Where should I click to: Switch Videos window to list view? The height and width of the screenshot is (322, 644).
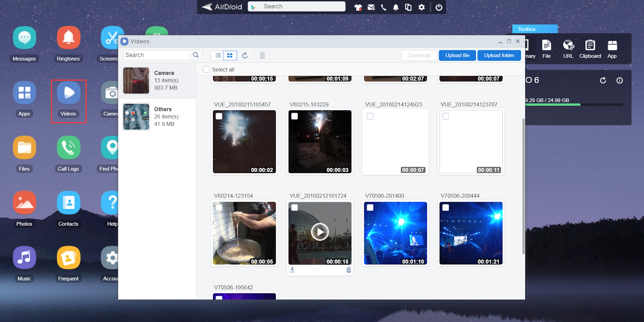coord(218,56)
